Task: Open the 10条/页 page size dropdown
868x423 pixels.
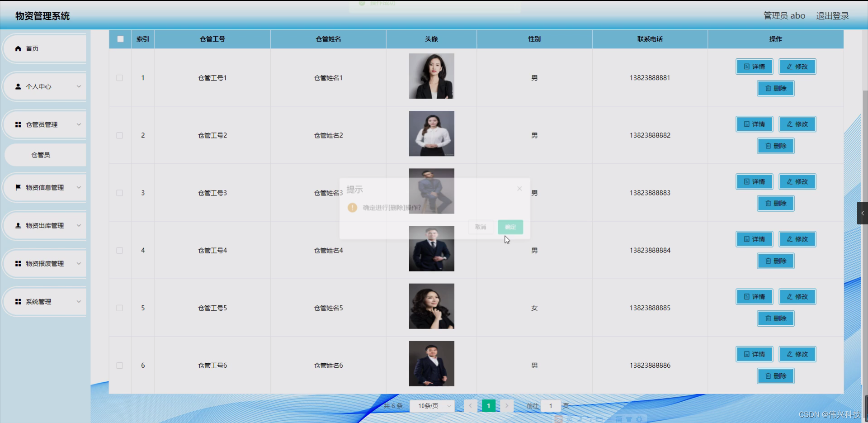Action: 432,406
